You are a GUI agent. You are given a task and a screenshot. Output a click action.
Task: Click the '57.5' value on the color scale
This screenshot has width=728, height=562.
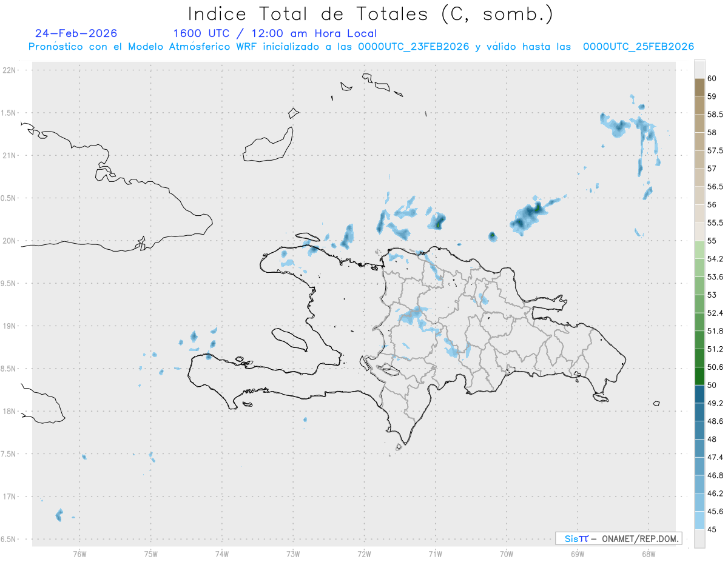pyautogui.click(x=715, y=150)
